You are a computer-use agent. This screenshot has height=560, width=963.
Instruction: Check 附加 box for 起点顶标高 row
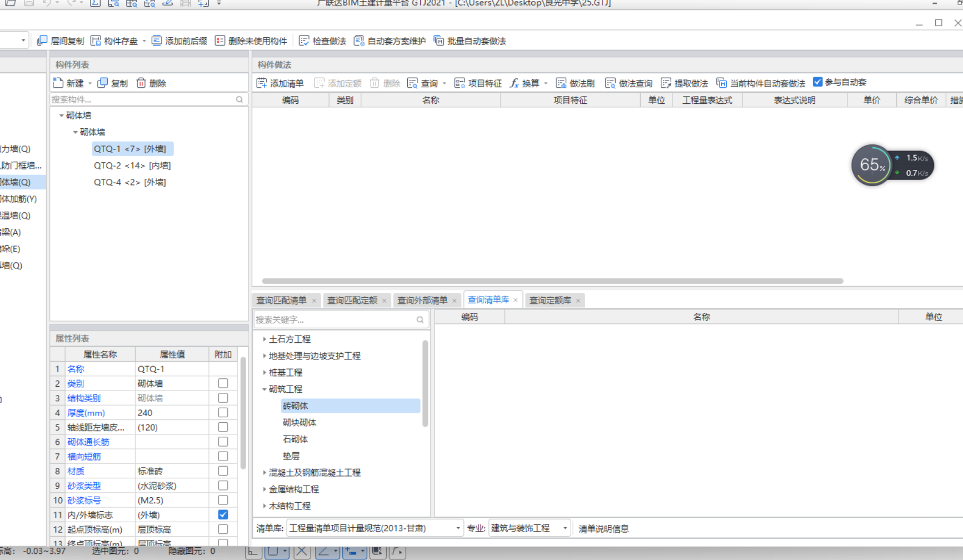point(223,529)
